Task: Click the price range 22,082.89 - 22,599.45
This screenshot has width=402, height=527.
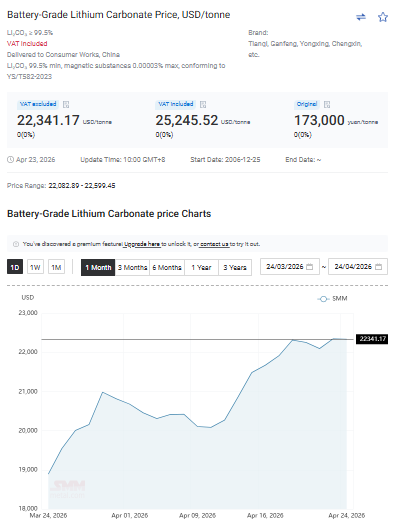Action: [x=82, y=186]
